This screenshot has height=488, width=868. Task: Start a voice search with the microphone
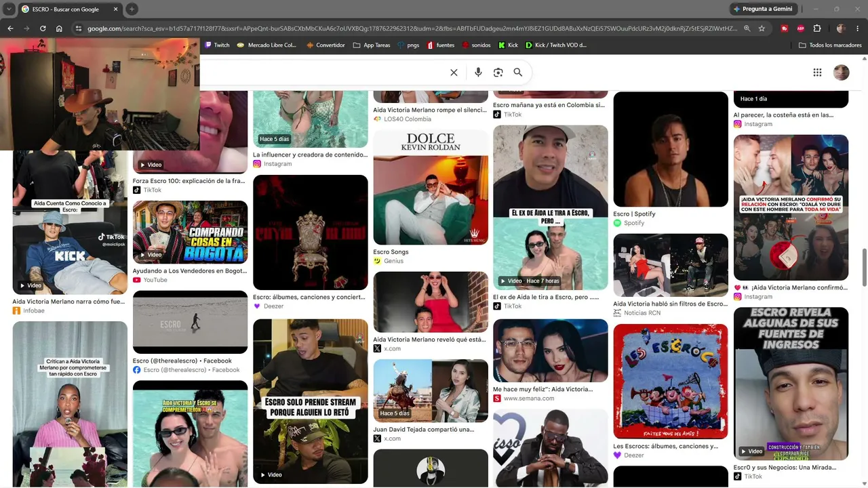[478, 73]
